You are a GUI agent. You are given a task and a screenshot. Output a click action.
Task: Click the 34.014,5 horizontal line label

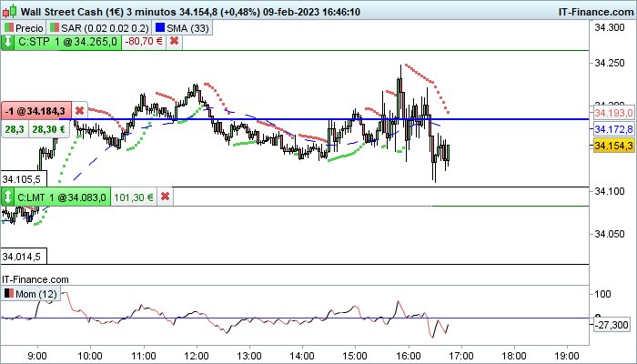[x=24, y=257]
